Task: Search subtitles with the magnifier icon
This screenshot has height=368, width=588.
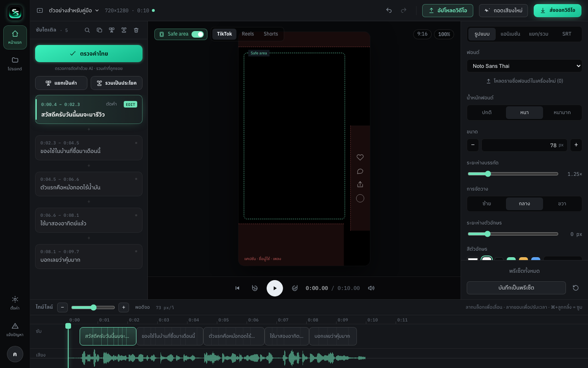Action: pyautogui.click(x=87, y=30)
